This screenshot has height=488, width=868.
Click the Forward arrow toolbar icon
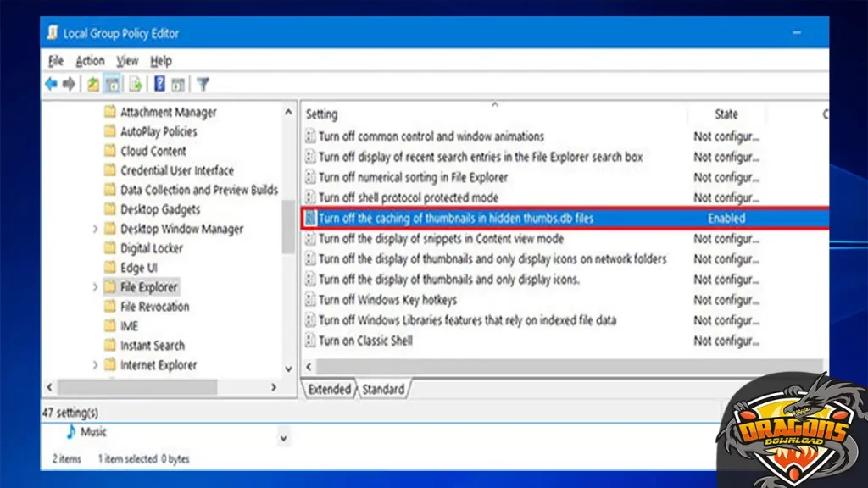click(69, 84)
